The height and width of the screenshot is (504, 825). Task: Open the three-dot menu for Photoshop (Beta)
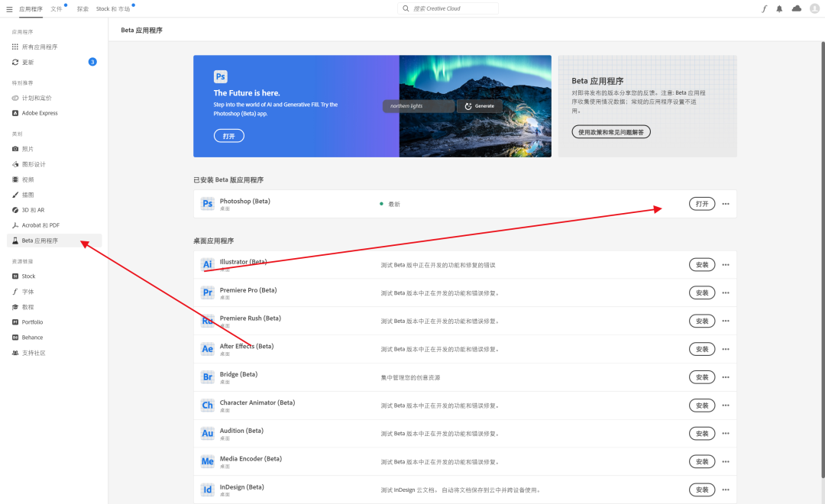tap(725, 203)
